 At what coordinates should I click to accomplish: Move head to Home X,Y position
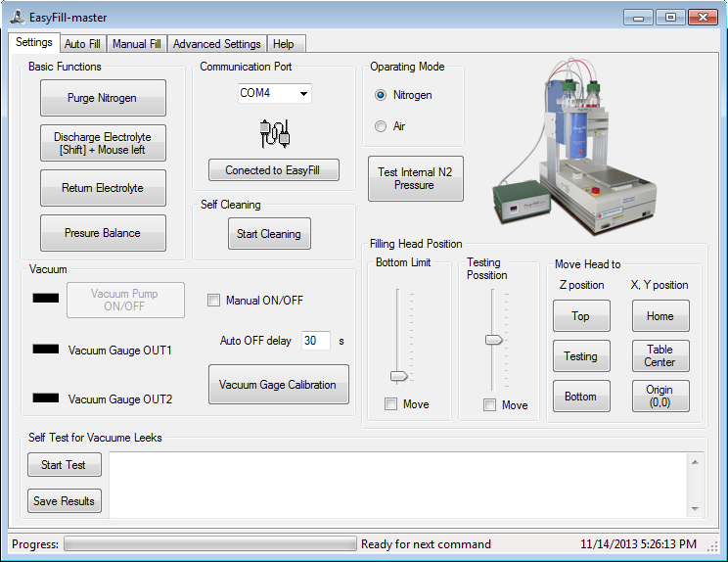[x=660, y=316]
